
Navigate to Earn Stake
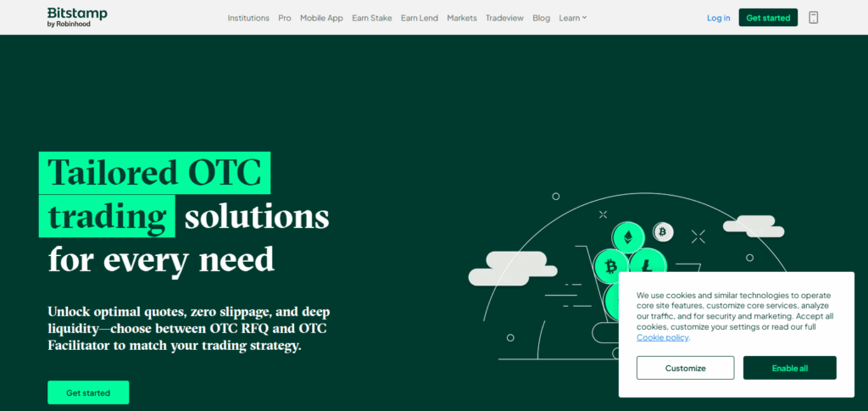tap(372, 18)
